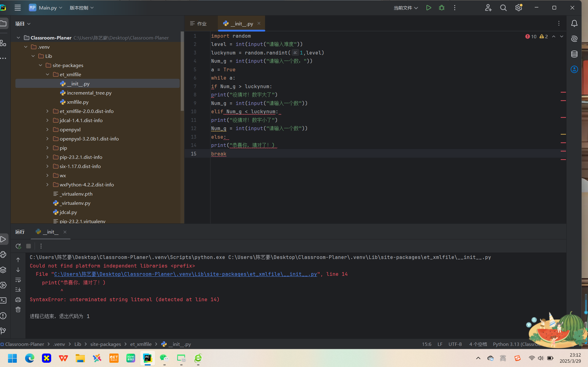Stop the running process
The height and width of the screenshot is (367, 588).
click(28, 246)
